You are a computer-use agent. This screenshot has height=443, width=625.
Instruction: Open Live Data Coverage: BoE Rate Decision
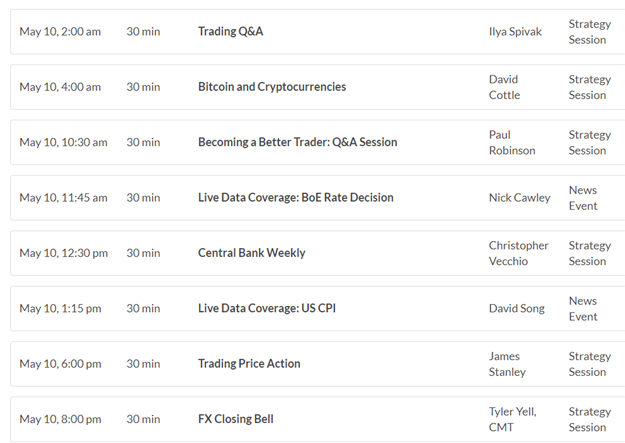pyautogui.click(x=295, y=198)
